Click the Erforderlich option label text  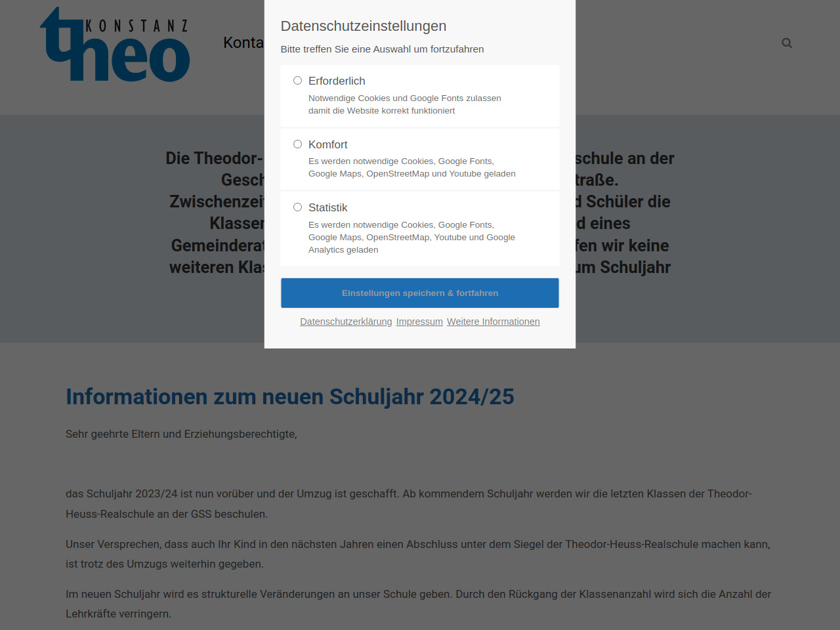click(337, 81)
